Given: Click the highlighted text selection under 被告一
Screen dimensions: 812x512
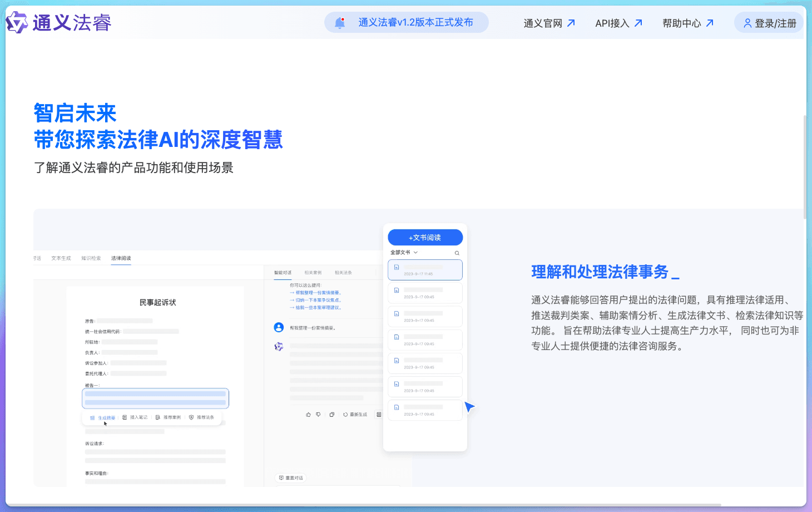Looking at the screenshot, I should pyautogui.click(x=156, y=398).
